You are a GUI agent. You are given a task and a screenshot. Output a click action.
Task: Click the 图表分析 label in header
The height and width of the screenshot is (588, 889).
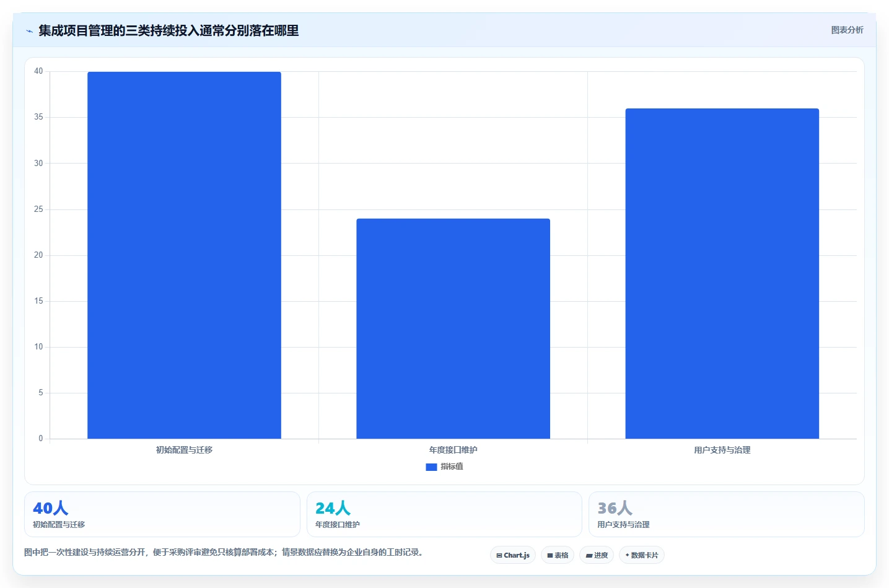tap(847, 30)
